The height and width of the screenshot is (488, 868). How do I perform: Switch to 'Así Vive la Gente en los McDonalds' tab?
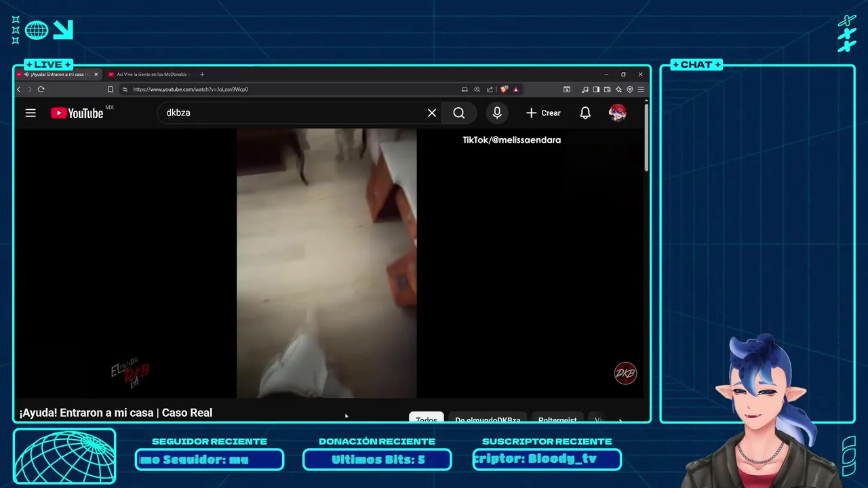[149, 75]
